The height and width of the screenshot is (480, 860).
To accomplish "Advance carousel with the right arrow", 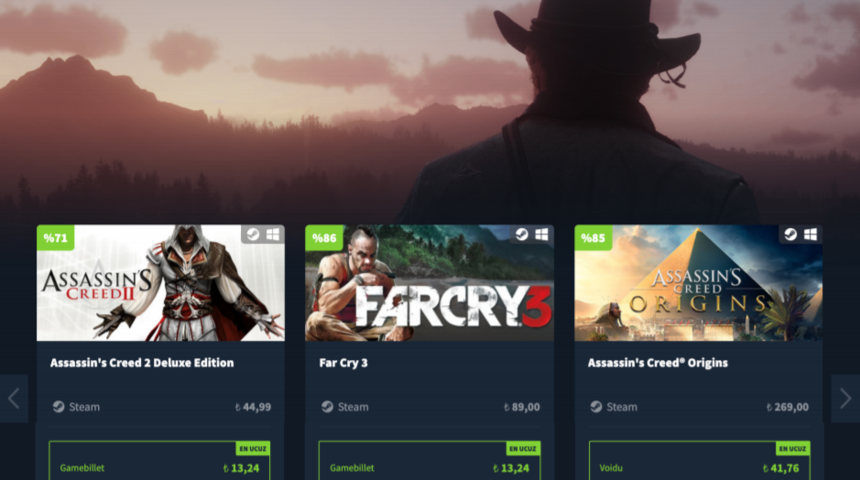I will pos(845,399).
